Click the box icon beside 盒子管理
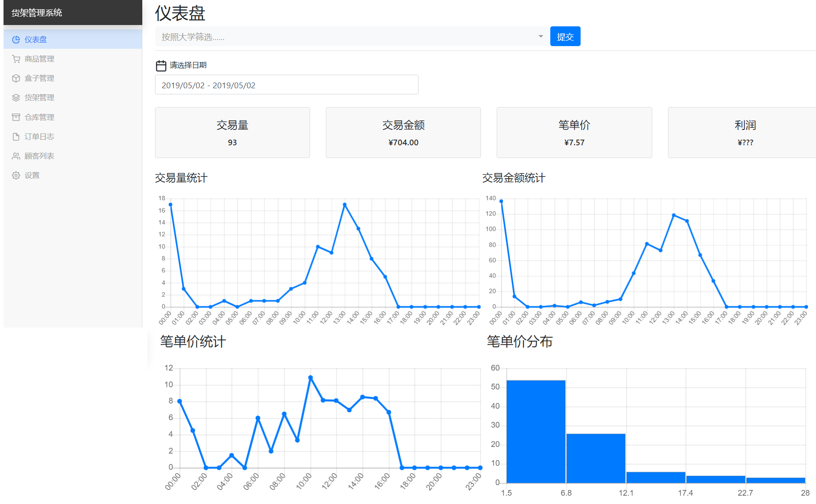 (16, 78)
